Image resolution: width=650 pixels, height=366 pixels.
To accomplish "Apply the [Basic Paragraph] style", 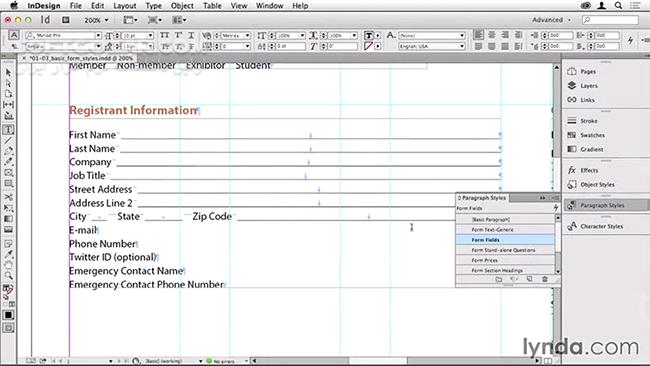I will (505, 219).
